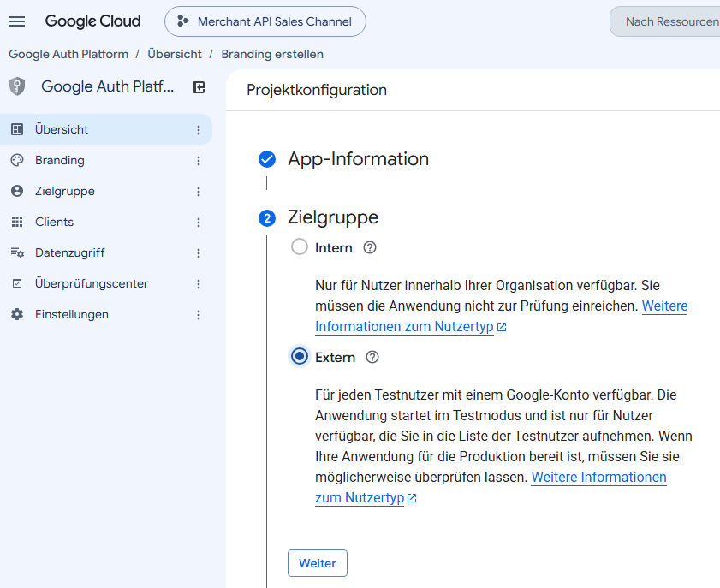Open the Merchant API Sales Channel project picker

265,21
